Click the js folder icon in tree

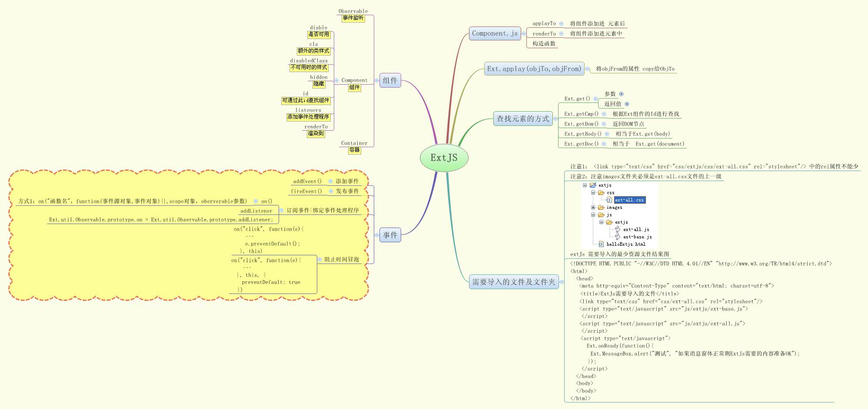tap(602, 215)
